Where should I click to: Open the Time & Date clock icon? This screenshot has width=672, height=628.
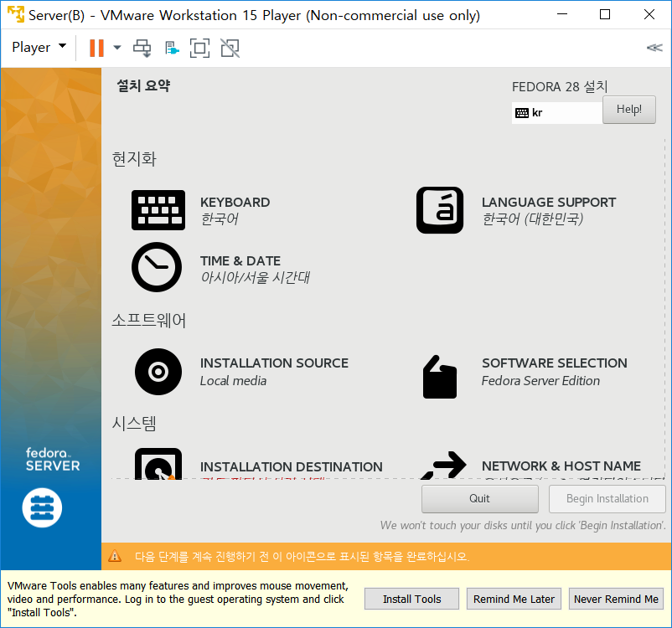tap(157, 267)
